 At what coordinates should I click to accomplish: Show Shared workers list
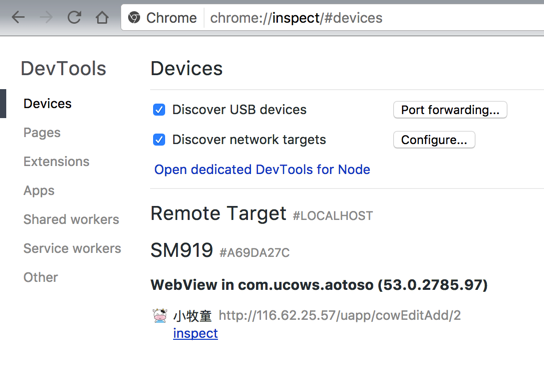pyautogui.click(x=71, y=219)
